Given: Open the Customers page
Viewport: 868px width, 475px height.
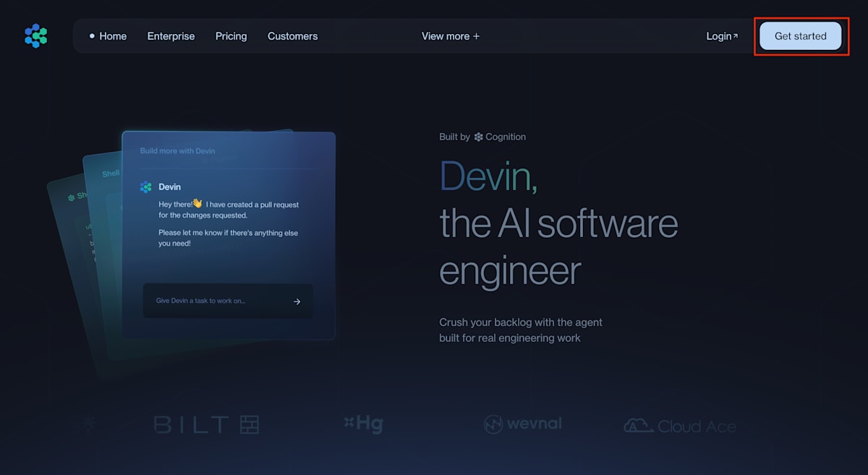Looking at the screenshot, I should [292, 36].
